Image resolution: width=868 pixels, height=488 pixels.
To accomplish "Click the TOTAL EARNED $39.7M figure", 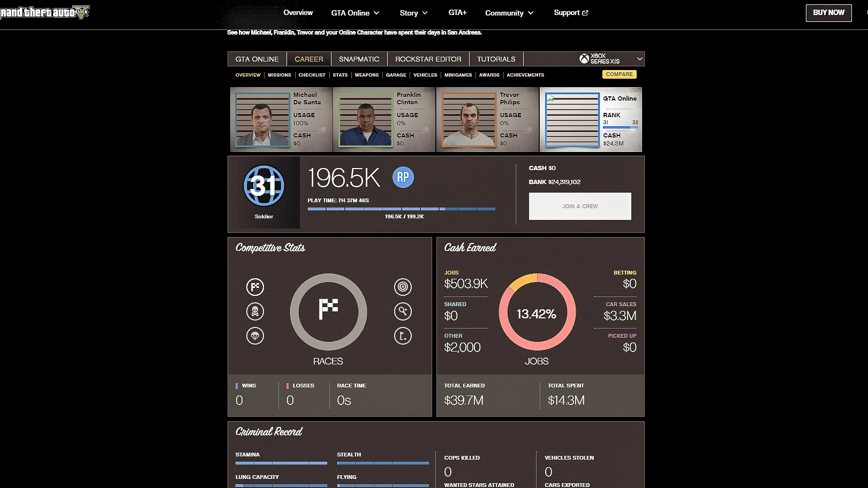I will 464,400.
